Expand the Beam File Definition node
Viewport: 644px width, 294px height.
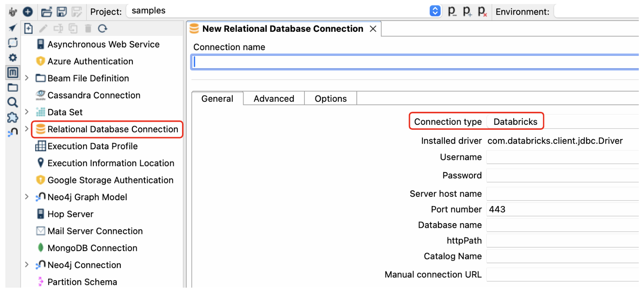coord(27,78)
